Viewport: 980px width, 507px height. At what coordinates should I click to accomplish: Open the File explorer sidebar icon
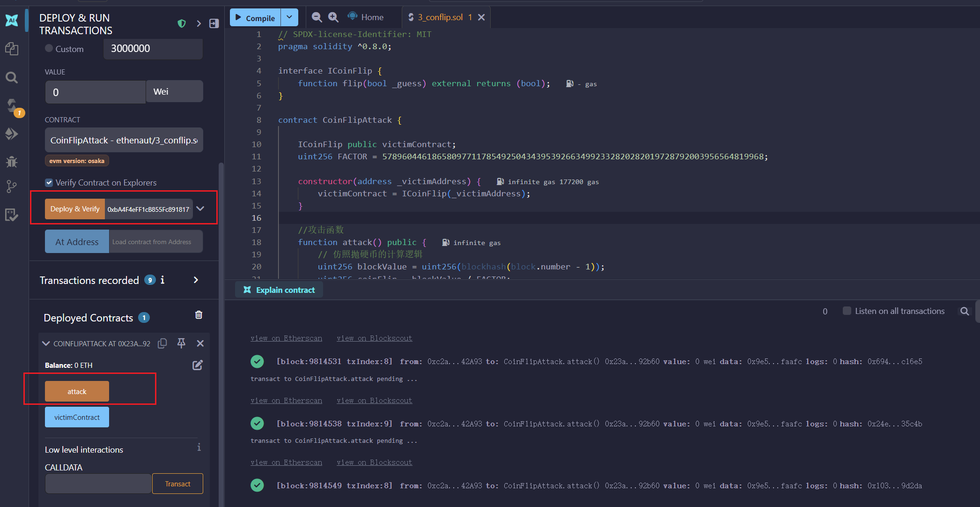(12, 49)
